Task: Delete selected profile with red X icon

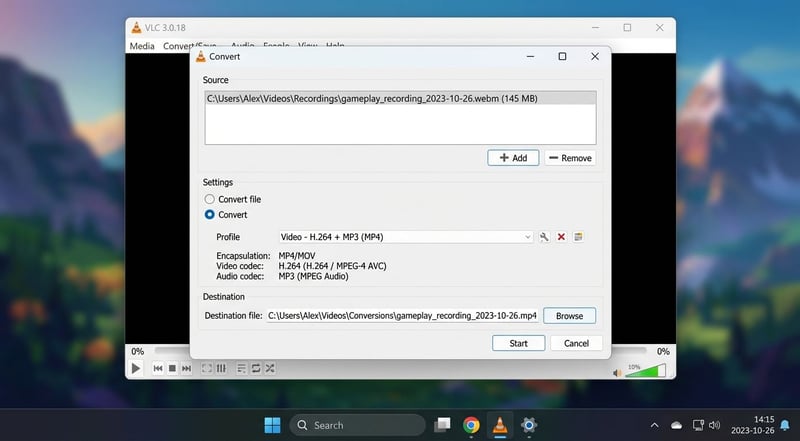Action: tap(561, 237)
